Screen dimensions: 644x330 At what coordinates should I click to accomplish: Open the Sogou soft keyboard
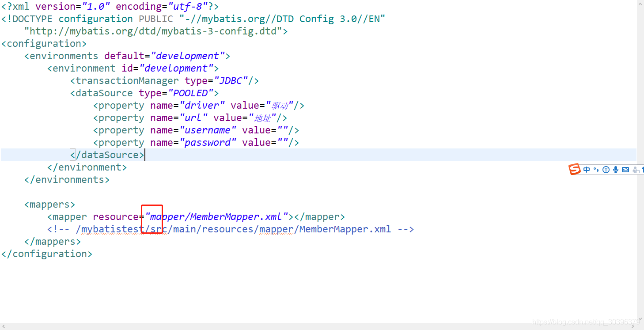point(625,170)
